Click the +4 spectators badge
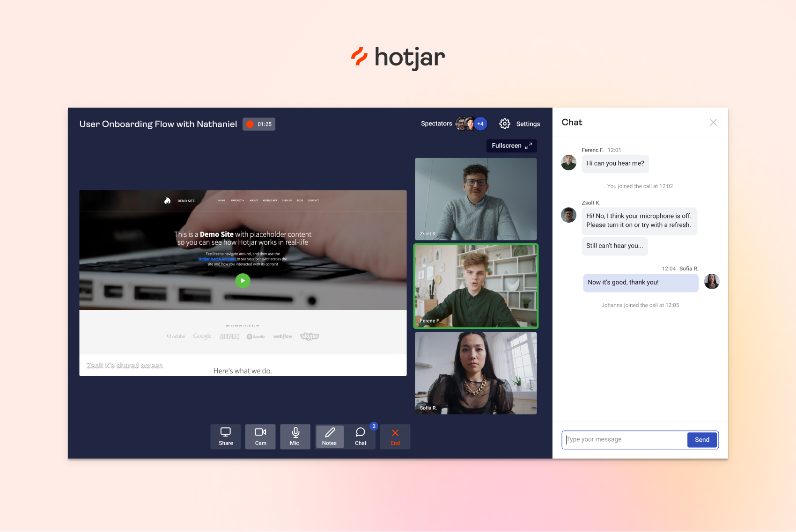The height and width of the screenshot is (532, 796). (x=480, y=124)
